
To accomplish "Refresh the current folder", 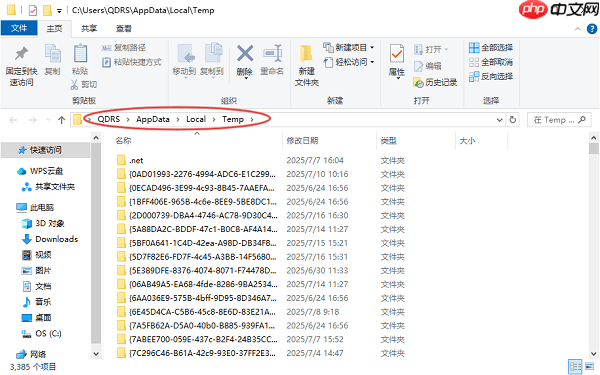I will pos(513,120).
